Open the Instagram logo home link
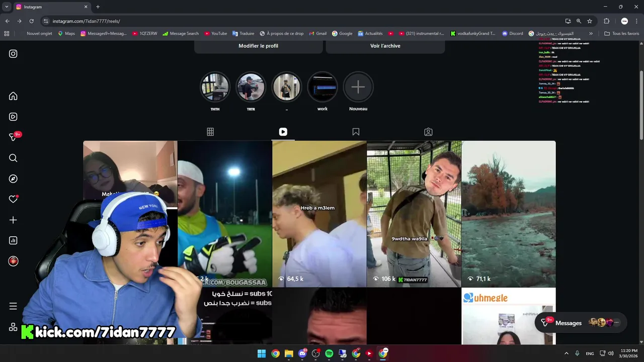Screen dimensions: 644x362 pos(13,54)
